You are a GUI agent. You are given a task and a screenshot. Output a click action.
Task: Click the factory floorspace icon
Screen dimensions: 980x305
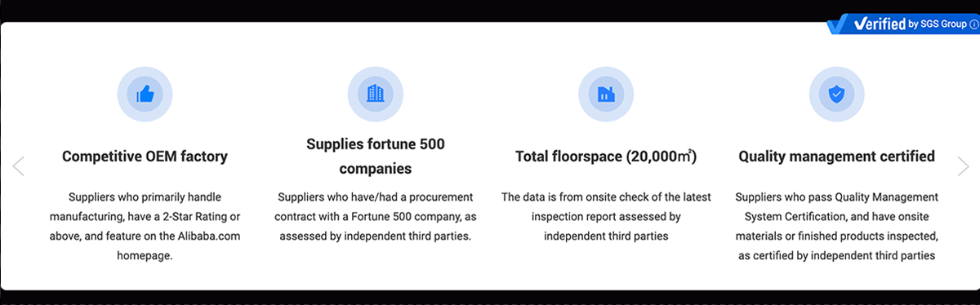pos(606,95)
